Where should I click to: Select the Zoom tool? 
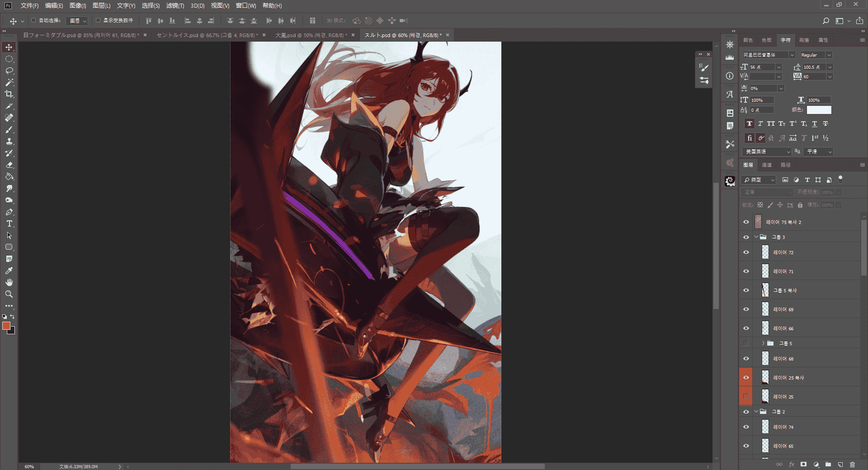(9, 294)
